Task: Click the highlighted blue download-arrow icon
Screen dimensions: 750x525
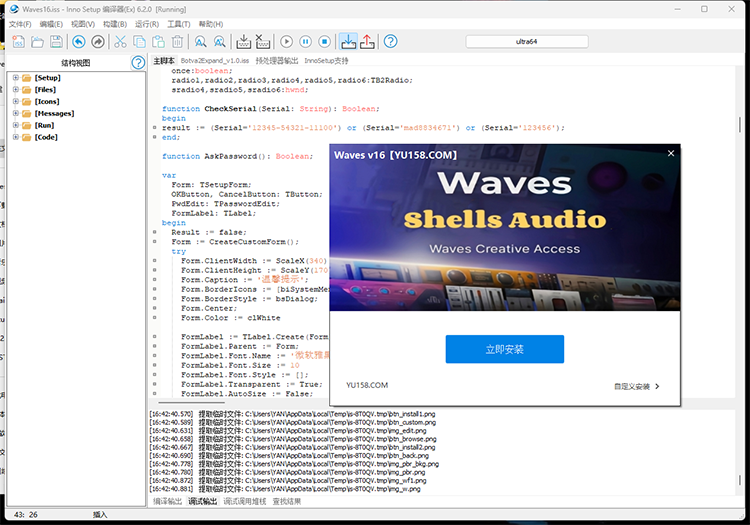Action: coord(348,42)
